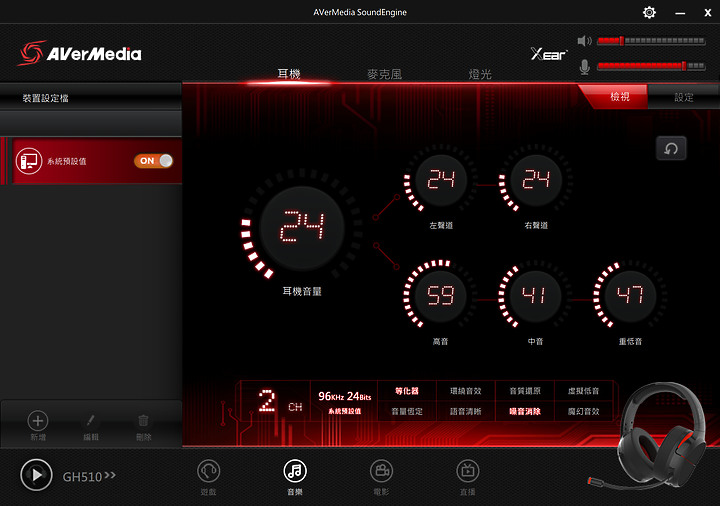Toggle 語音清晰 voice clarity effect
Screen dimensions: 720x506
466,411
